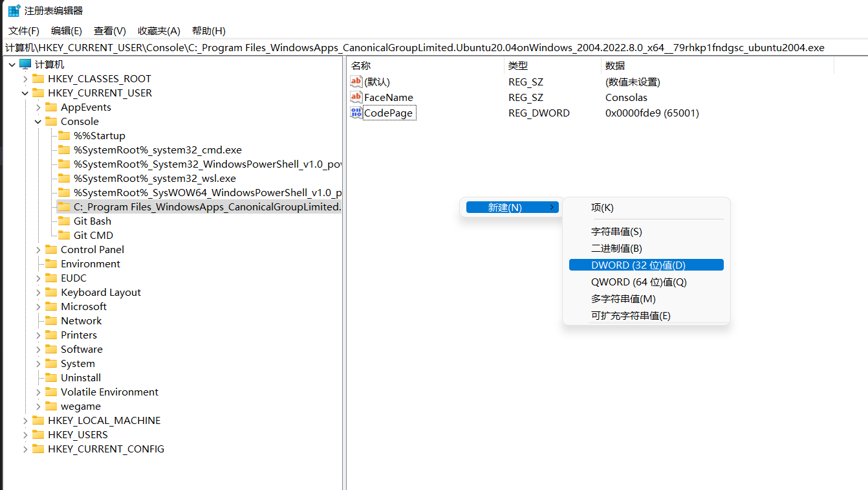The width and height of the screenshot is (868, 490).
Task: Select the CodePage value name
Action: 389,113
